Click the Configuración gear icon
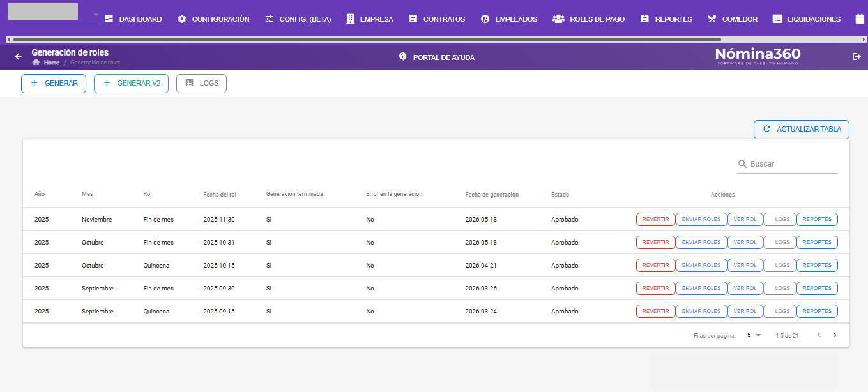This screenshot has height=392, width=868. [182, 19]
